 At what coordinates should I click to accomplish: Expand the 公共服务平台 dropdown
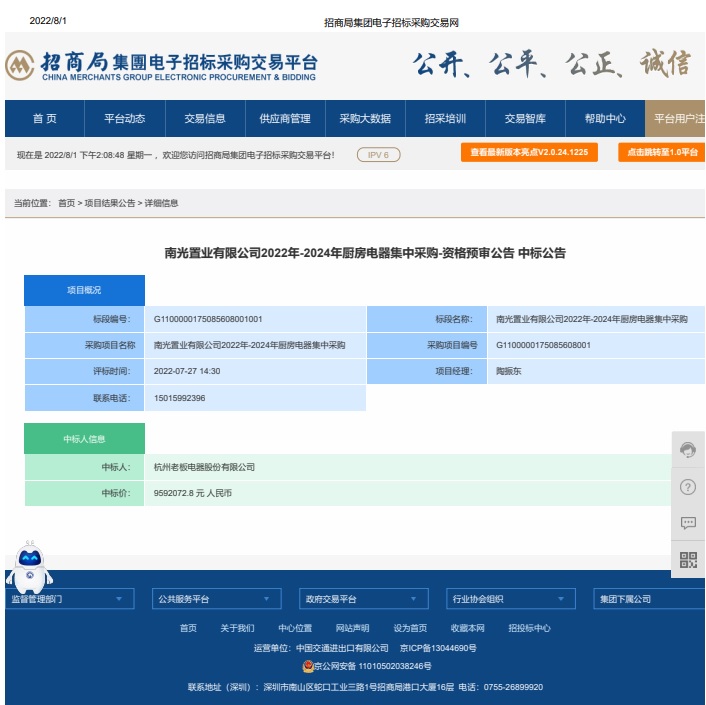[217, 599]
